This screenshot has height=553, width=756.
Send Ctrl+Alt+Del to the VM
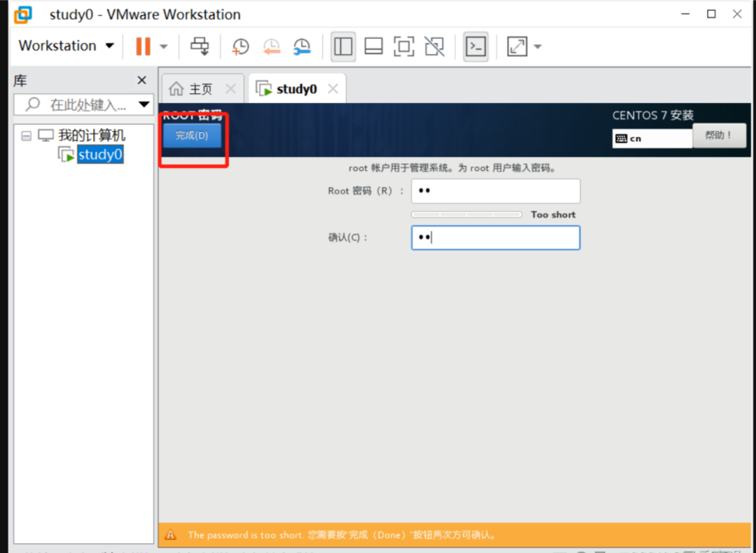(199, 46)
